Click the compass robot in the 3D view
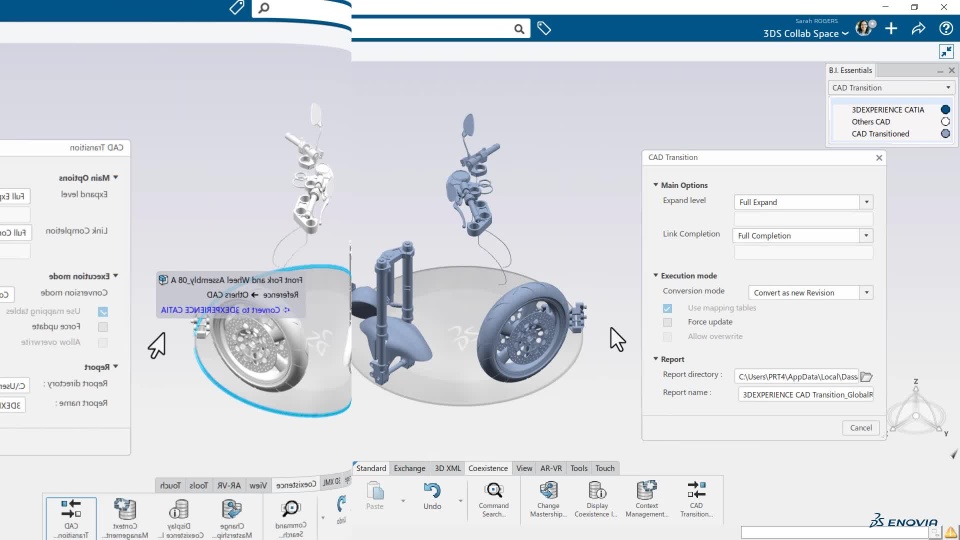This screenshot has width=960, height=540. (x=916, y=409)
